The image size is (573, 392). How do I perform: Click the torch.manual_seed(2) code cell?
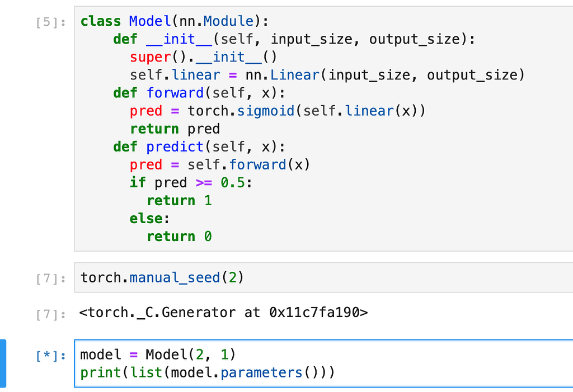click(323, 278)
